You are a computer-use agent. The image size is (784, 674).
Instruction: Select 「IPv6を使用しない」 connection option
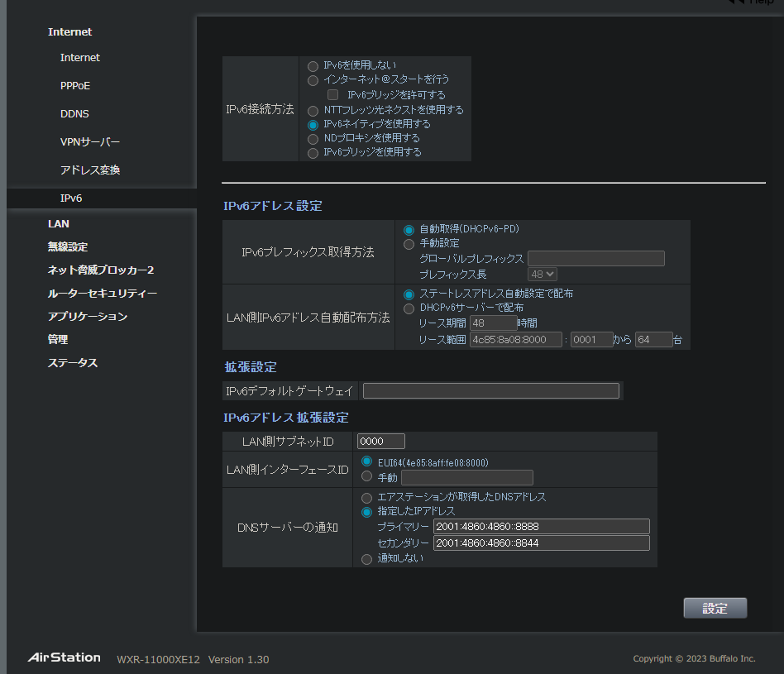pyautogui.click(x=313, y=66)
